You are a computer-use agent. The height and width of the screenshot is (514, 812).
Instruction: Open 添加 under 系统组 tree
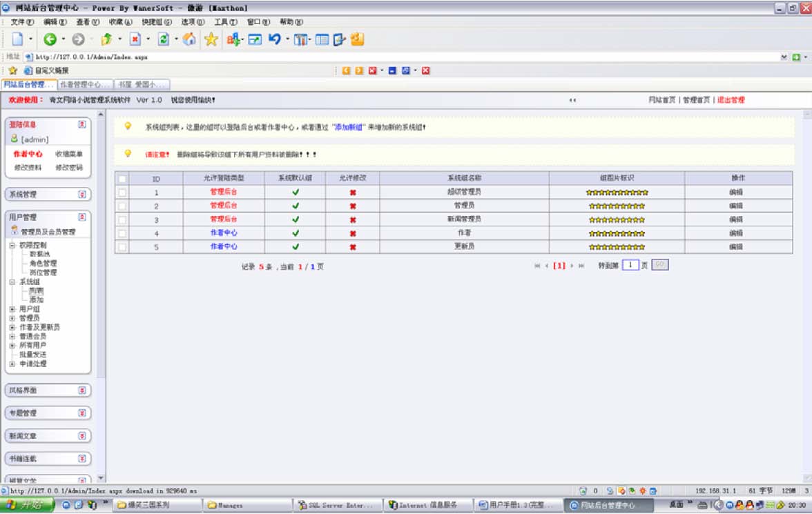[x=36, y=299]
